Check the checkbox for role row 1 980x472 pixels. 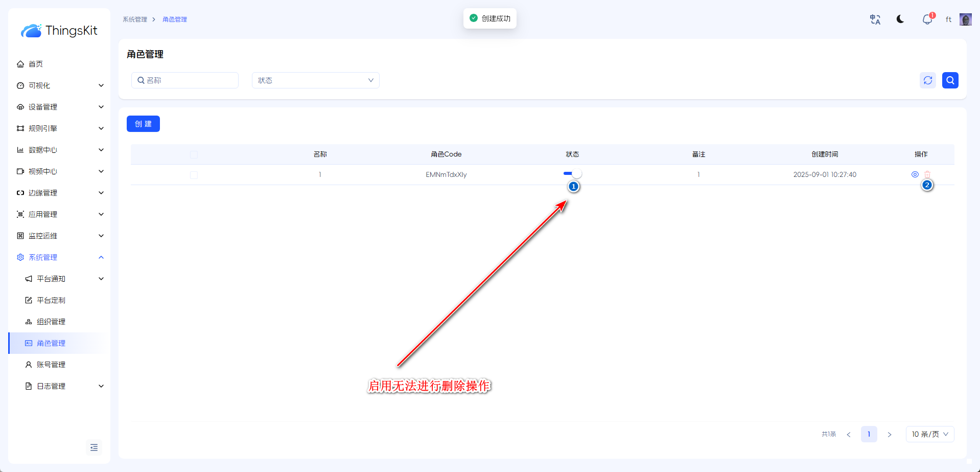[194, 175]
